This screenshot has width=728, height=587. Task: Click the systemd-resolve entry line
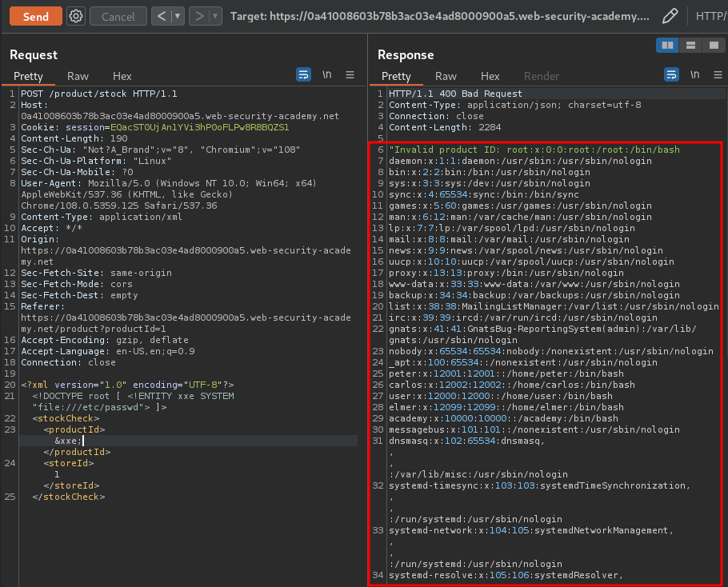coord(506,575)
